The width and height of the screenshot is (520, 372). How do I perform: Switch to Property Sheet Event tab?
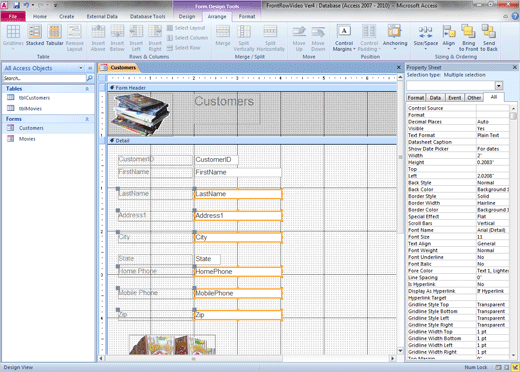coord(454,98)
